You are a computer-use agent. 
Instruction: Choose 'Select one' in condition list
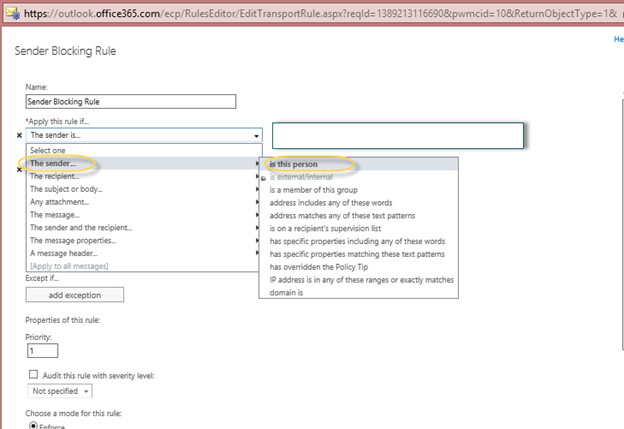[x=142, y=150]
